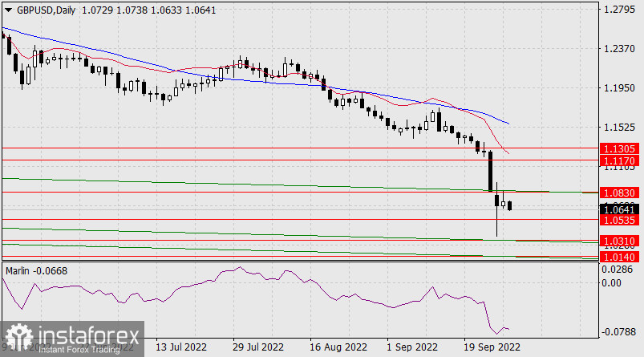
Task: Click the 19 Sep 2022 date label
Action: point(492,347)
